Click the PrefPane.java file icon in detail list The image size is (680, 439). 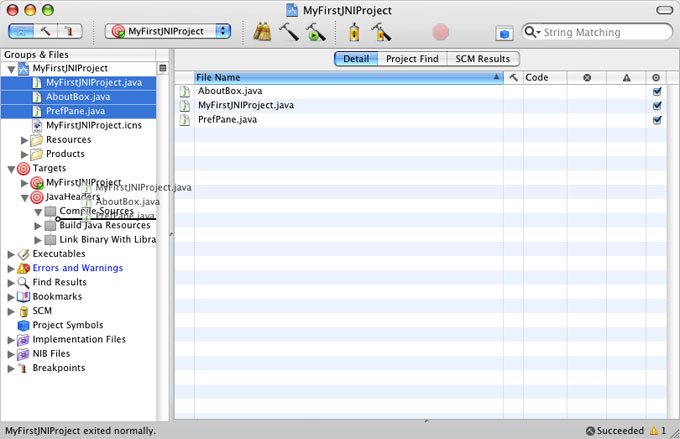(185, 120)
